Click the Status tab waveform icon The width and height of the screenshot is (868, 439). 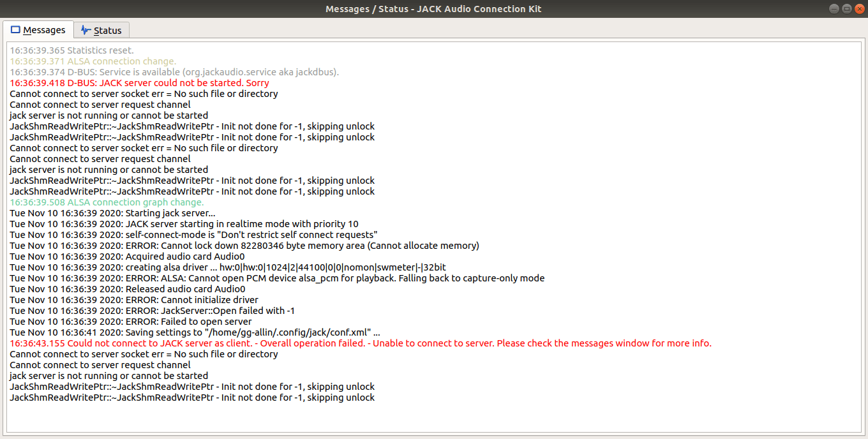point(86,30)
